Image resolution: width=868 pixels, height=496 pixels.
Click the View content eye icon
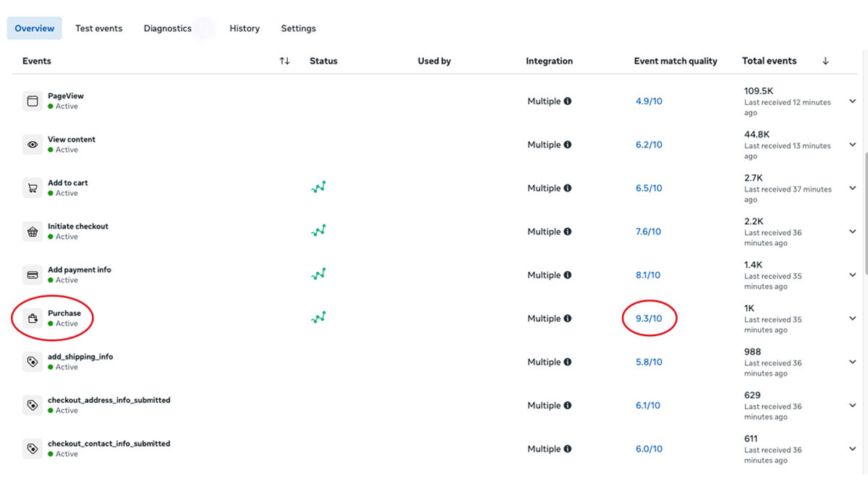click(x=33, y=145)
